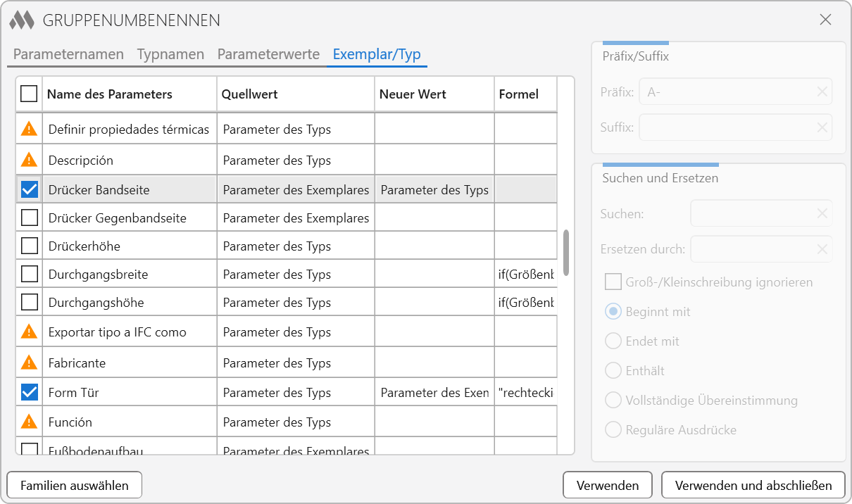Select the Endet mit radio button

click(613, 341)
